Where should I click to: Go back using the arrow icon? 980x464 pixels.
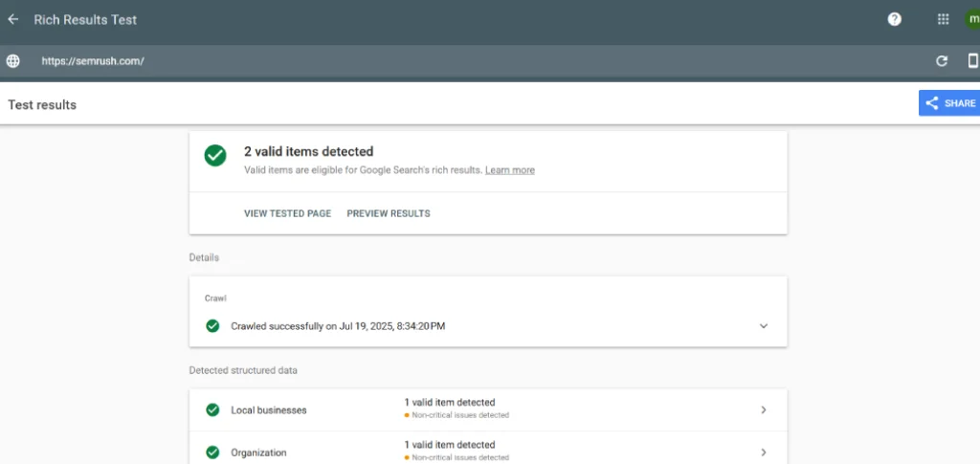point(12,19)
